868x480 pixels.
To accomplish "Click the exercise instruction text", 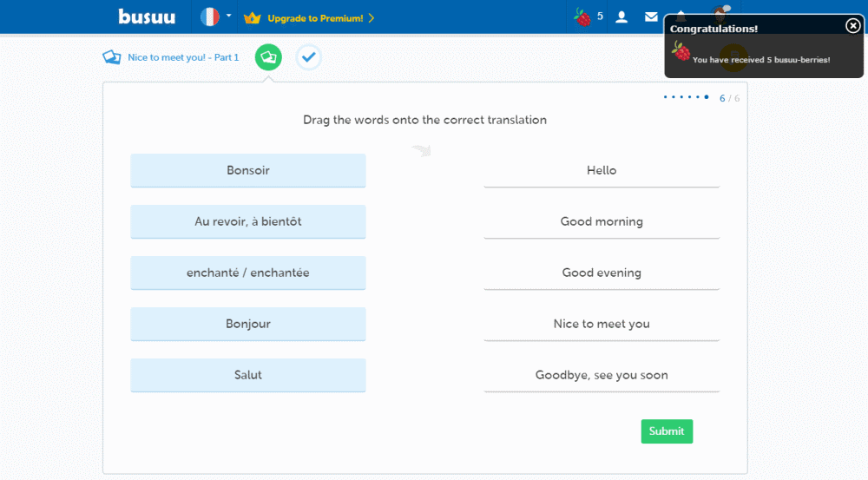I will tap(424, 120).
